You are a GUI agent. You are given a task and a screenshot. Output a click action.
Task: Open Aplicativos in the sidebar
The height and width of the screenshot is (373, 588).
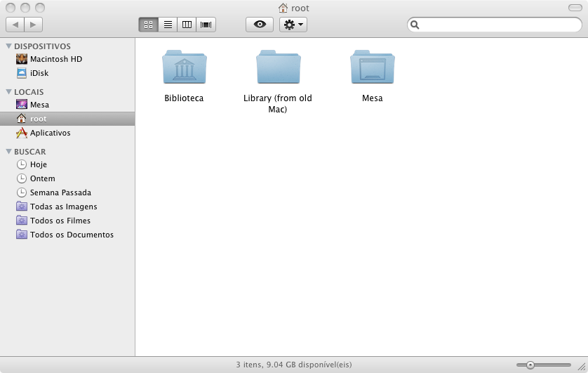click(67, 133)
